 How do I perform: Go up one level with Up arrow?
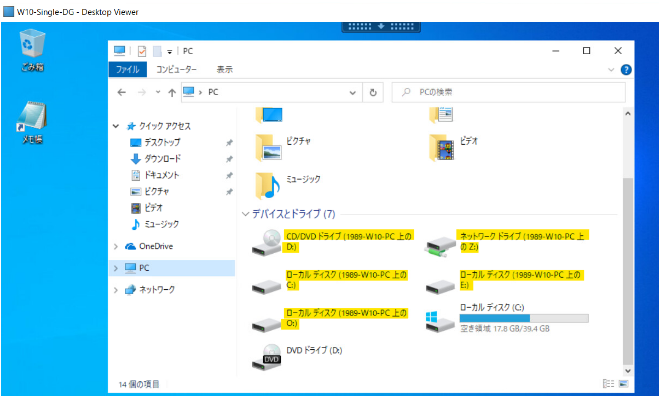172,93
